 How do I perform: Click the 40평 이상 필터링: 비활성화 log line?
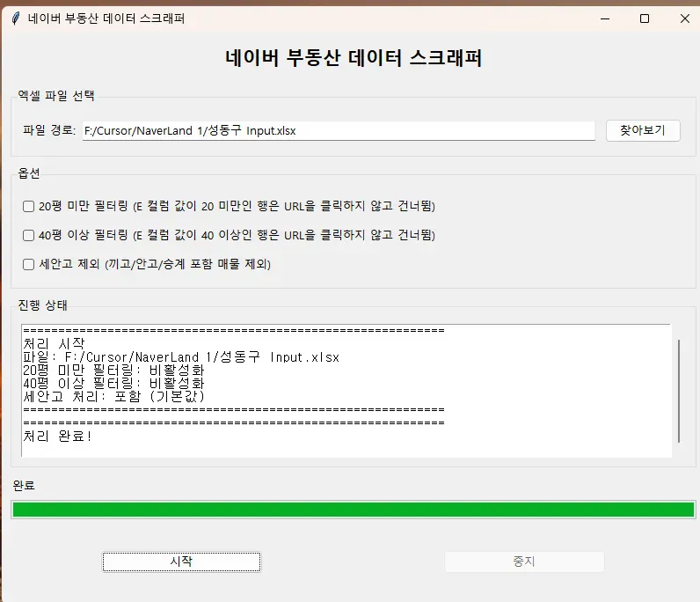click(x=113, y=383)
